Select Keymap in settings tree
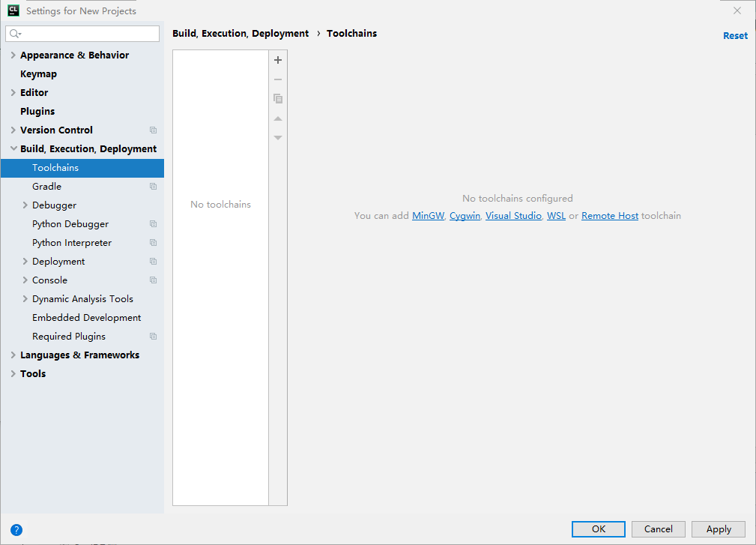 [x=38, y=73]
